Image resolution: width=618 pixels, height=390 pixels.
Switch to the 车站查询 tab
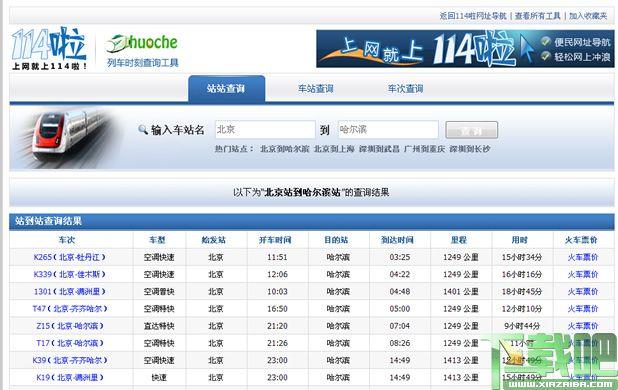316,89
